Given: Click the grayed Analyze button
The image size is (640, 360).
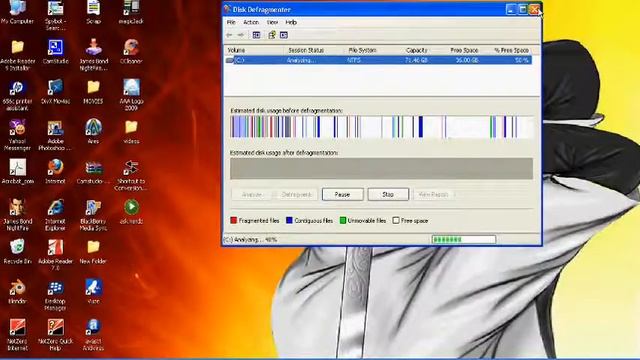Looking at the screenshot, I should click(252, 194).
